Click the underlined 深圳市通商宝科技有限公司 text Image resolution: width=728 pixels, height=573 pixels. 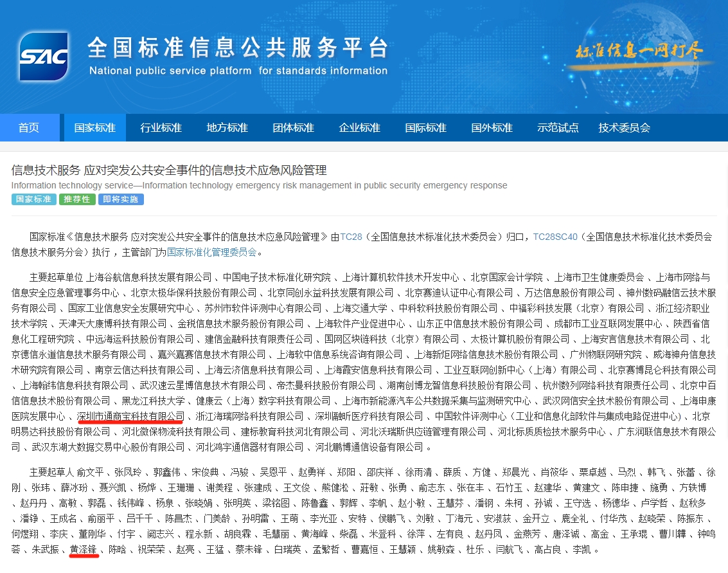pyautogui.click(x=131, y=416)
